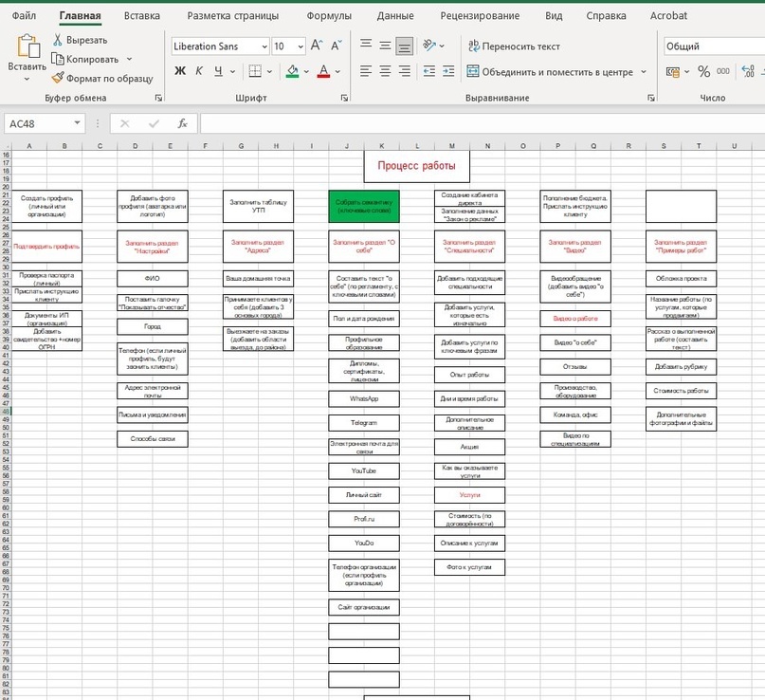Click the Name Box showing AC48

[38, 123]
